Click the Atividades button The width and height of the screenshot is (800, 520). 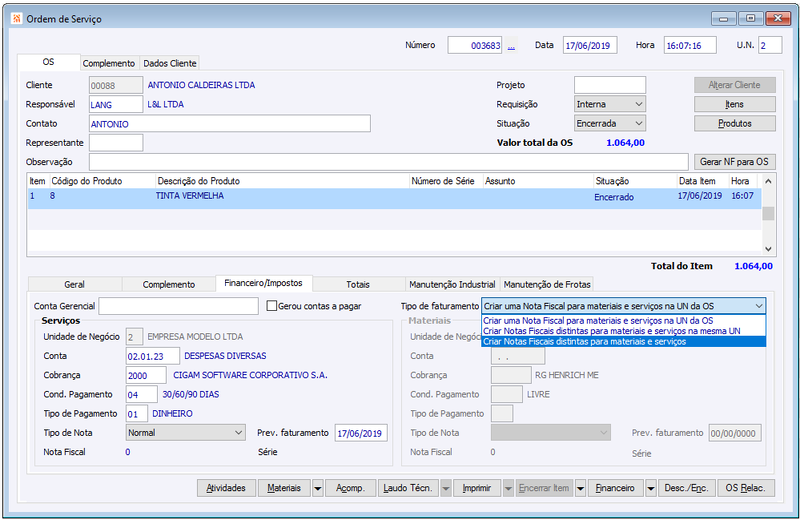point(226,488)
